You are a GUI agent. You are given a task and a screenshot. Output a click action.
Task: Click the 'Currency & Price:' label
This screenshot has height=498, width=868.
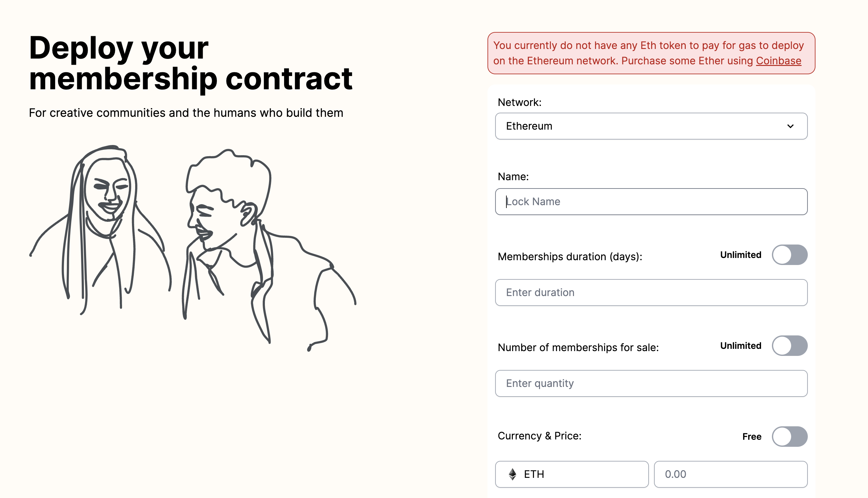(x=539, y=436)
